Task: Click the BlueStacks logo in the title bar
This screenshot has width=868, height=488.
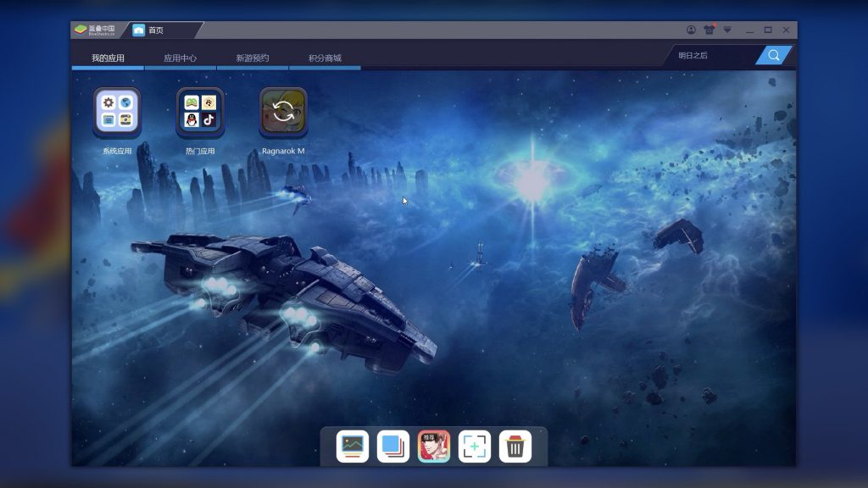Action: coord(95,30)
